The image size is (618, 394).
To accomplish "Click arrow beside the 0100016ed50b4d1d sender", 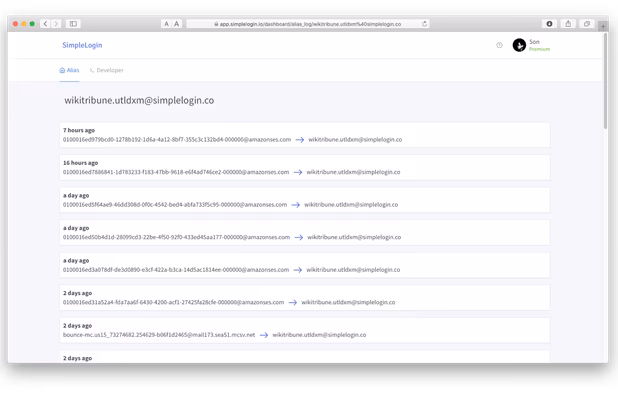I will [x=299, y=237].
